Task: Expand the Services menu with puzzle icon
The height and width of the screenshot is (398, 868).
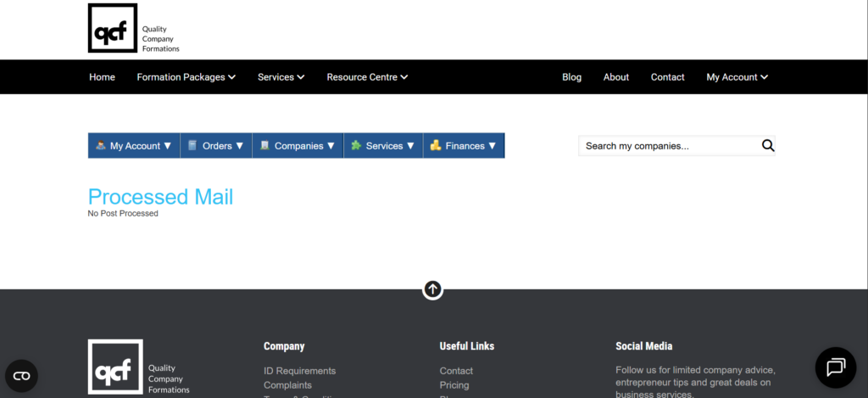Action: (383, 146)
